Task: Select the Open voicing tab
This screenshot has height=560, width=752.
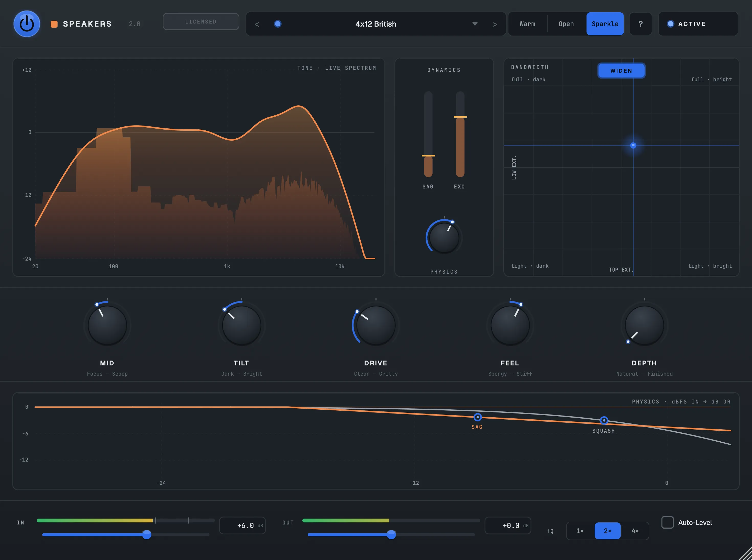Action: [x=566, y=24]
